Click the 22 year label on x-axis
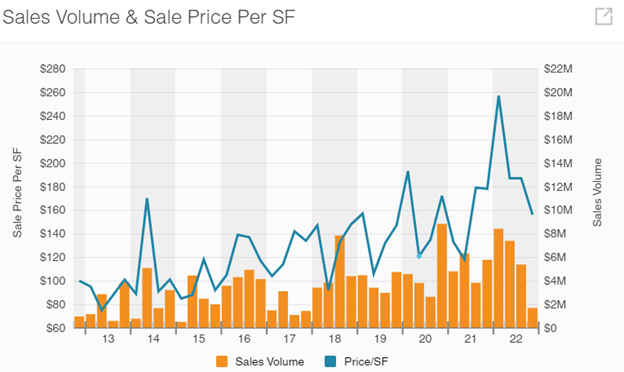Image resolution: width=624 pixels, height=372 pixels. 515,339
